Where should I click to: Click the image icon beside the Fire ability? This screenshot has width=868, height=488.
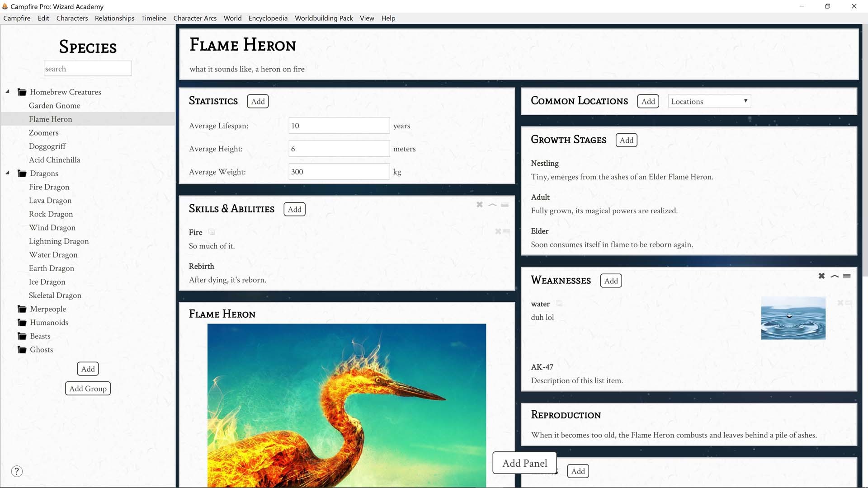tap(212, 232)
